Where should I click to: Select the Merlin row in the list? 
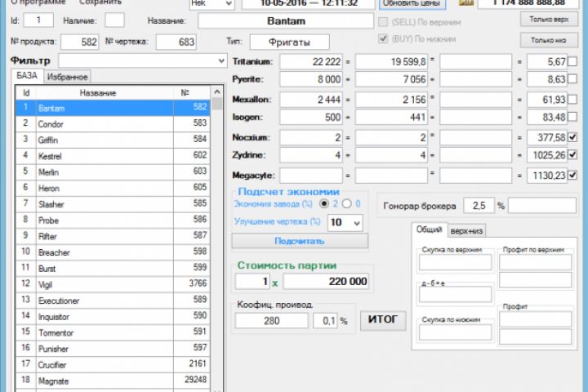click(113, 171)
